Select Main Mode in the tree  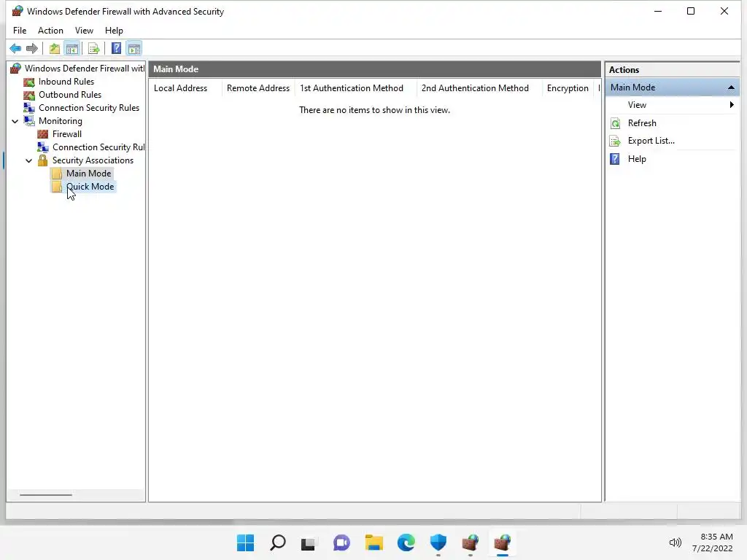click(x=88, y=174)
